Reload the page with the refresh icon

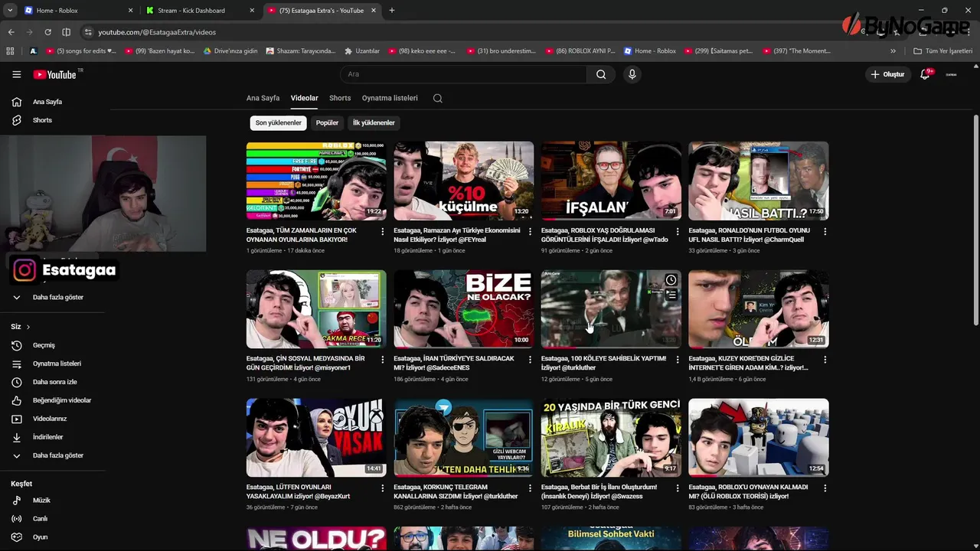(47, 32)
